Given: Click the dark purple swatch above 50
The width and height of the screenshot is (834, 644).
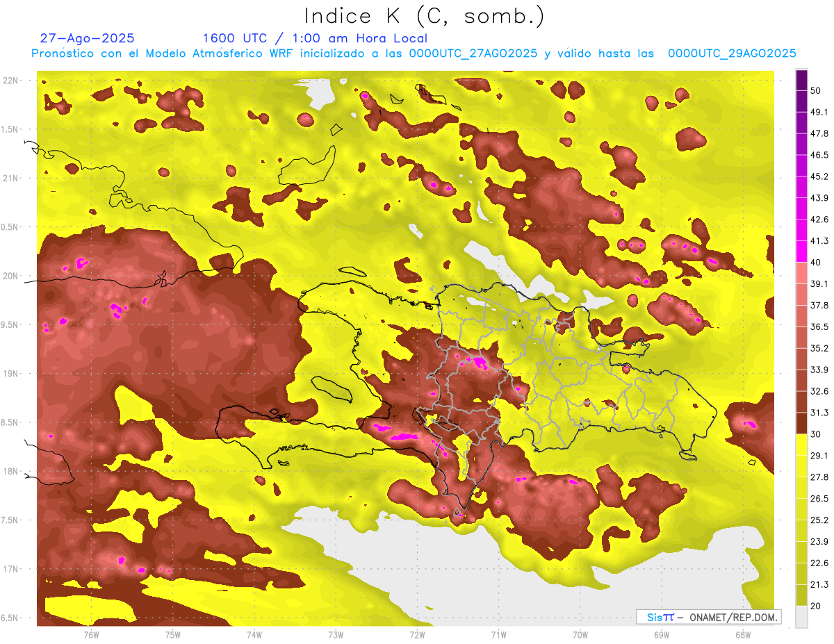Looking at the screenshot, I should [x=801, y=81].
